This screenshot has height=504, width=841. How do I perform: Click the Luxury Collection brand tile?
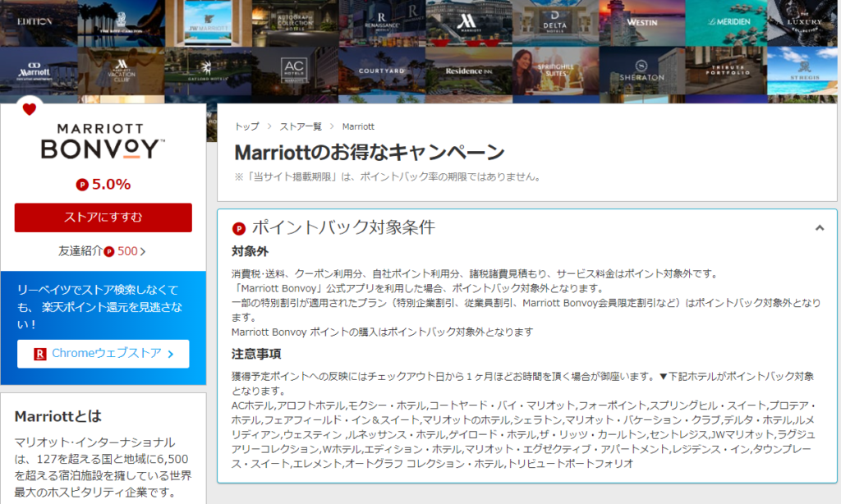[802, 23]
